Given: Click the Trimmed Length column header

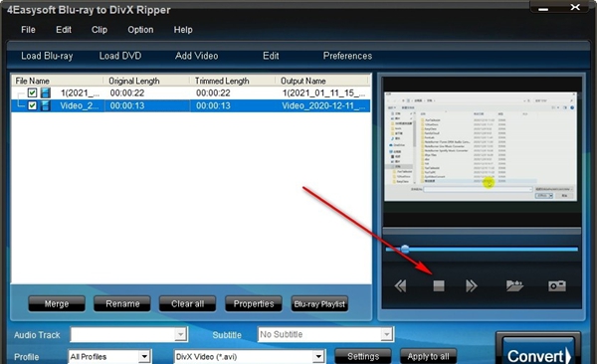Looking at the screenshot, I should tap(232, 81).
